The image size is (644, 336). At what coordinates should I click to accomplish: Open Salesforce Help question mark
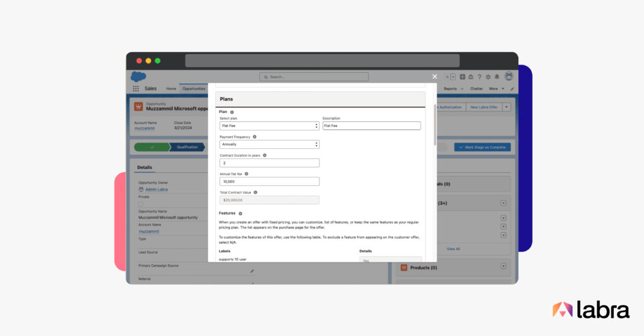pos(479,77)
